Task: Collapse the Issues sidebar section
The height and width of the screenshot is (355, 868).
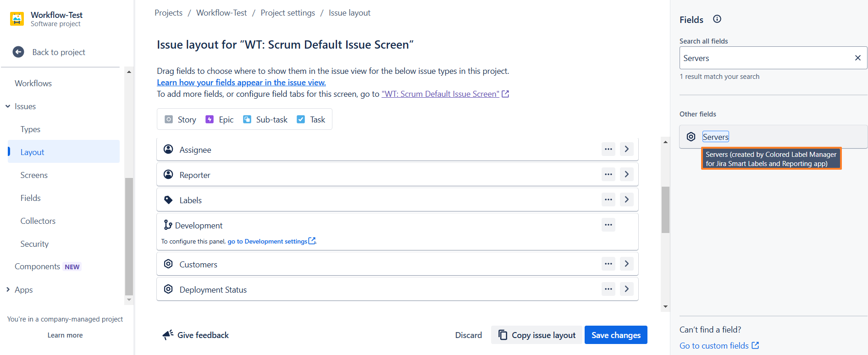Action: pyautogui.click(x=8, y=106)
